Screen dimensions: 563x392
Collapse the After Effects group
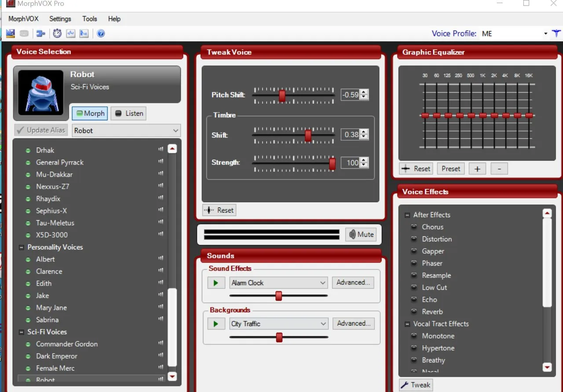[407, 215]
